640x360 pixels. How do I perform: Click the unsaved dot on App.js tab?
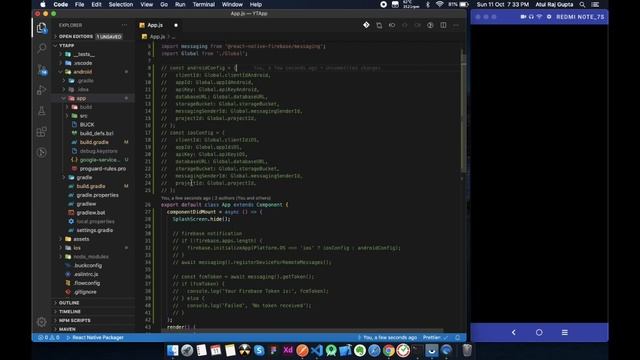176,25
